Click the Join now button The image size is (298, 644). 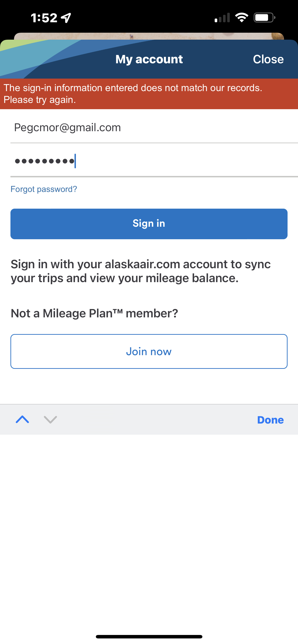click(x=149, y=351)
